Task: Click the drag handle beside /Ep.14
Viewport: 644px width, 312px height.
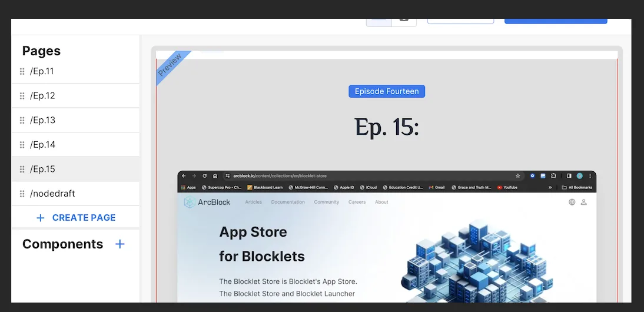Action: pyautogui.click(x=22, y=145)
